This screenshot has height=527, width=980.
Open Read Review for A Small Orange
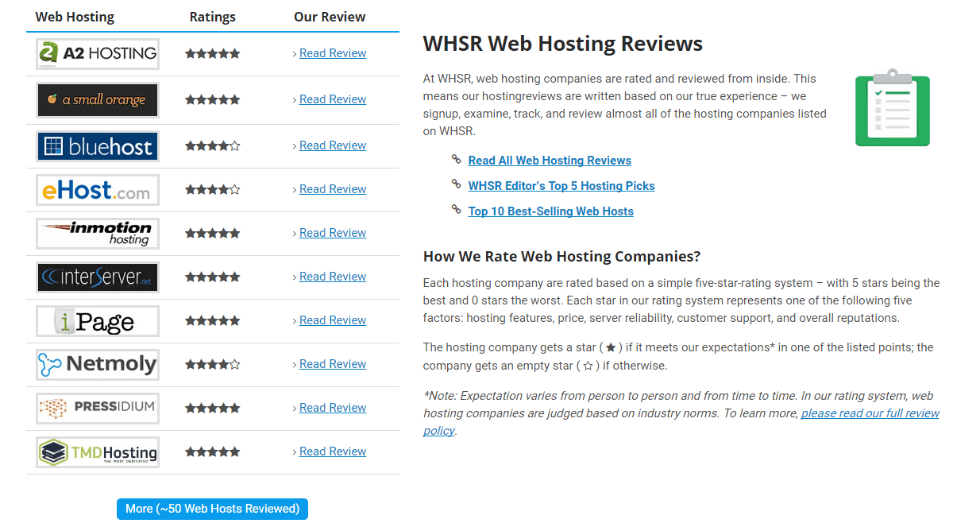pyautogui.click(x=333, y=99)
